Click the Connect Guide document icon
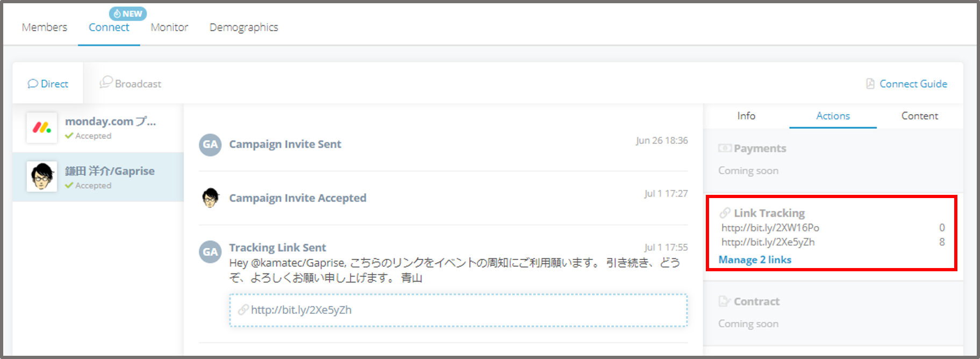This screenshot has height=359, width=980. pyautogui.click(x=870, y=84)
